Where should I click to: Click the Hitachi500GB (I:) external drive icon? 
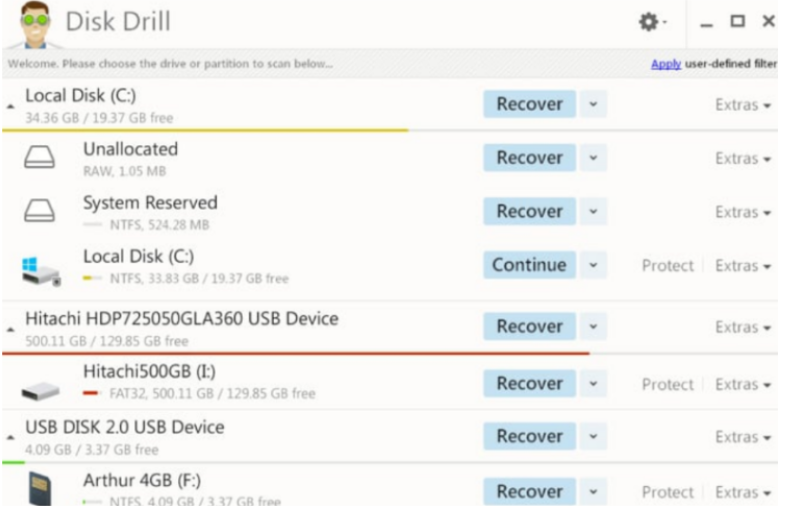point(40,385)
